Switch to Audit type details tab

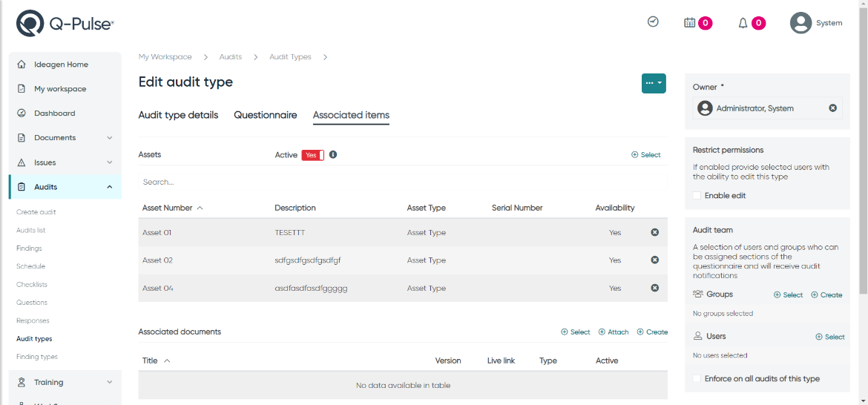click(x=178, y=115)
